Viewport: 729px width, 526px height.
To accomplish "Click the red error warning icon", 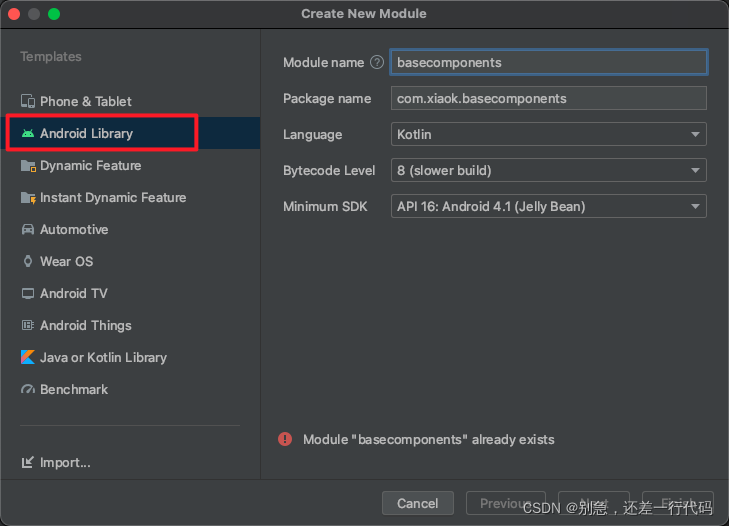I will 285,439.
